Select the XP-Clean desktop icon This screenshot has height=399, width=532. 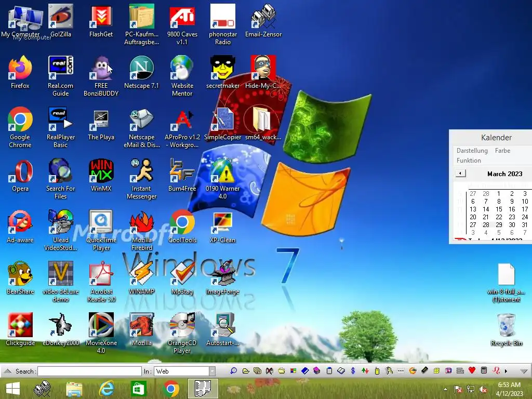[x=222, y=227]
